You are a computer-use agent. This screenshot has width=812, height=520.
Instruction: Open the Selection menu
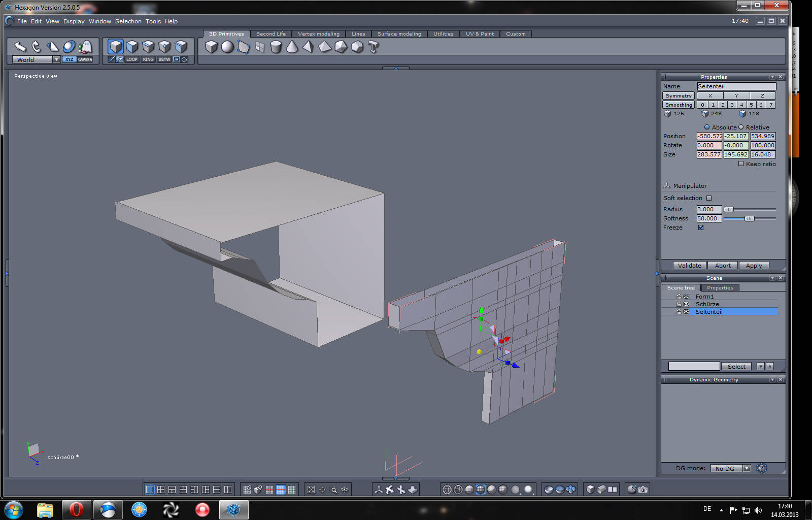click(x=128, y=21)
